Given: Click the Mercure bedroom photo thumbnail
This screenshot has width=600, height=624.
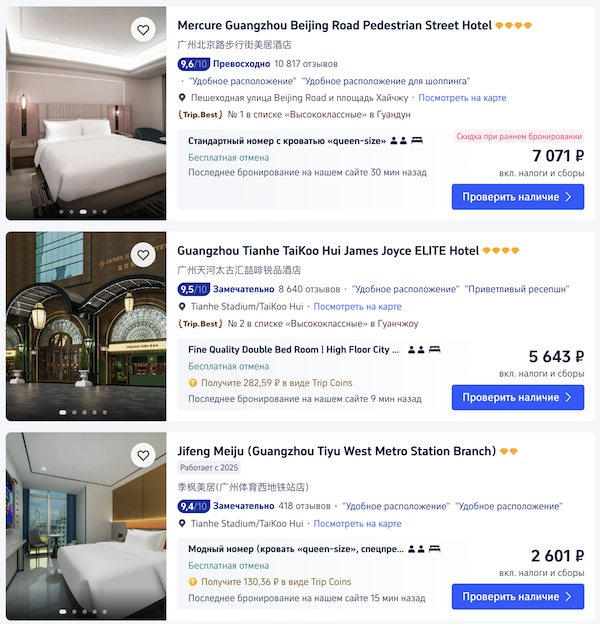Looking at the screenshot, I should click(86, 113).
